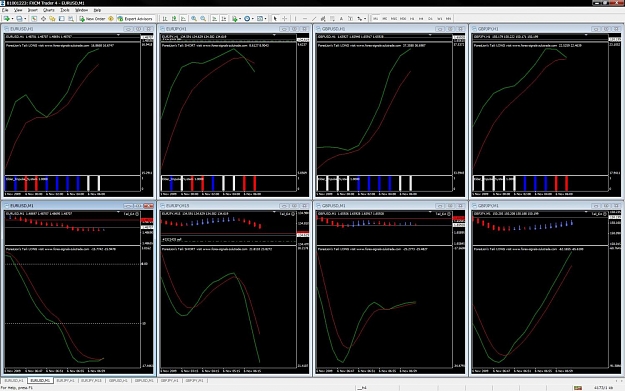Switch to Bar Chart display
The image size is (625, 391).
[165, 18]
